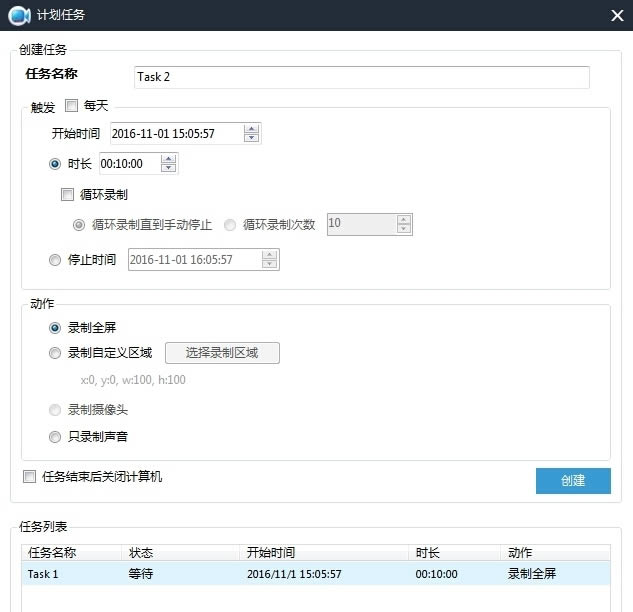Toggle the 循环录制 loop recording checkbox
633x612 pixels.
[x=67, y=195]
